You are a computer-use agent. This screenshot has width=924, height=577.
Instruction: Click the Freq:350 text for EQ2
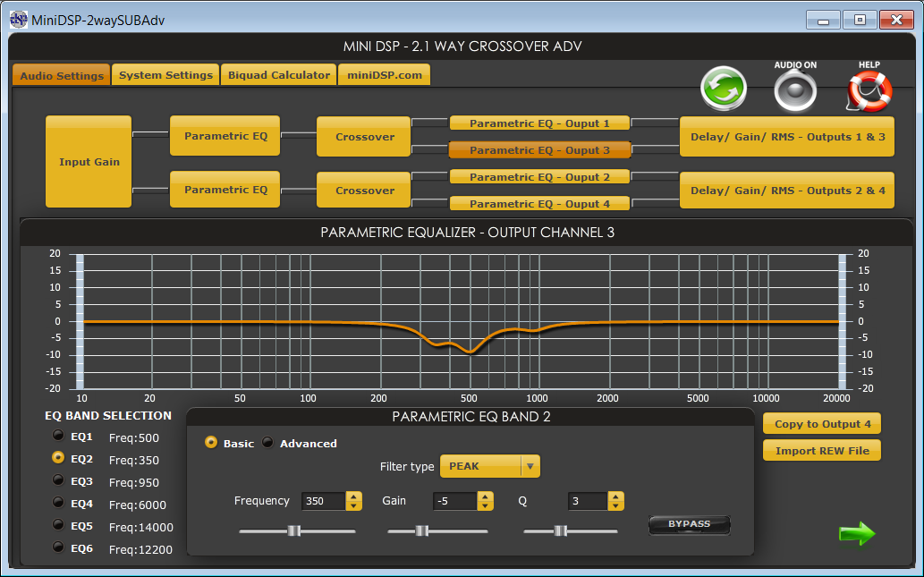[x=134, y=461]
